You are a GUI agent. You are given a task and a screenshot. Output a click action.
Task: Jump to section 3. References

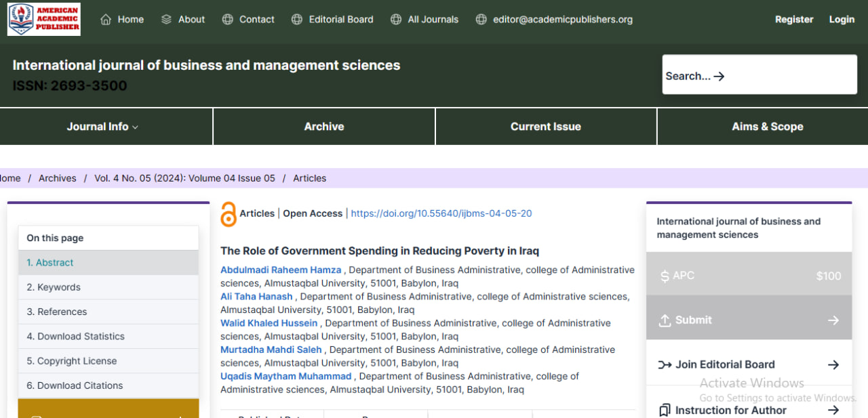(108, 312)
